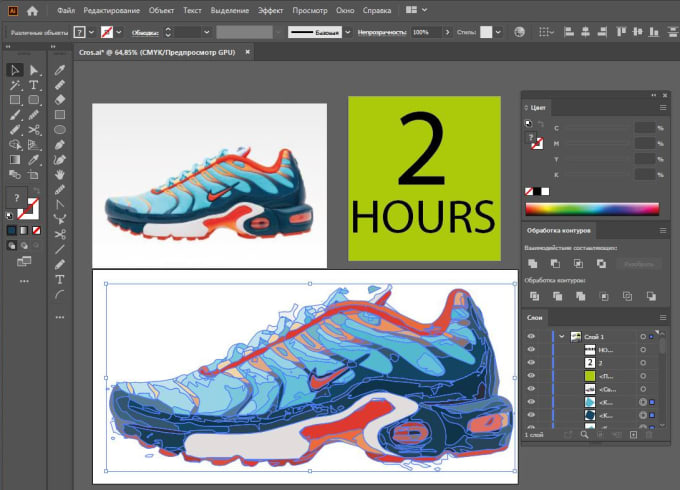Apply Minus Back pathfinder

click(651, 296)
